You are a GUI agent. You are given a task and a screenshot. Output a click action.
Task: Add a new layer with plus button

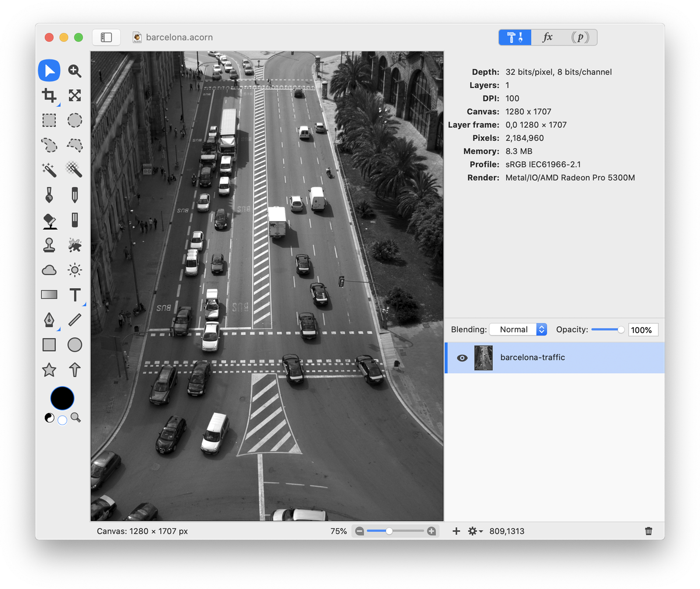(456, 531)
